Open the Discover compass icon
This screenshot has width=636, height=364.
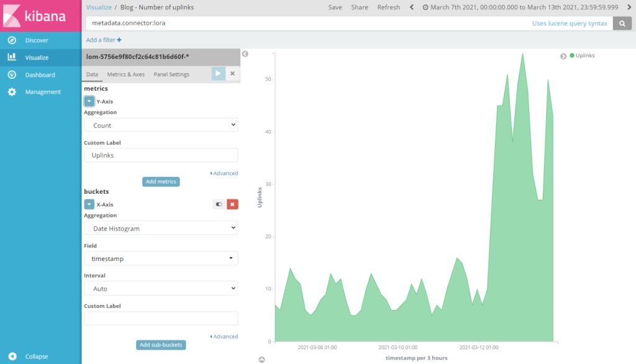[x=12, y=40]
